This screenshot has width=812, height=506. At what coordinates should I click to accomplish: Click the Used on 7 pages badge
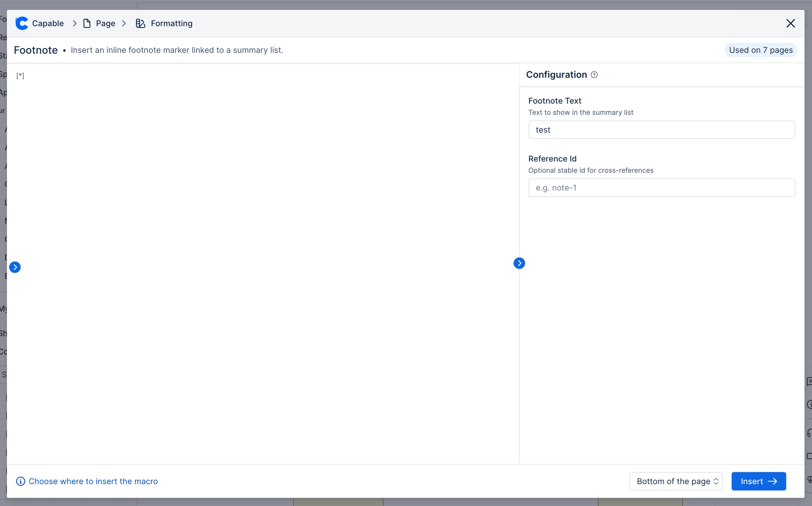[760, 50]
